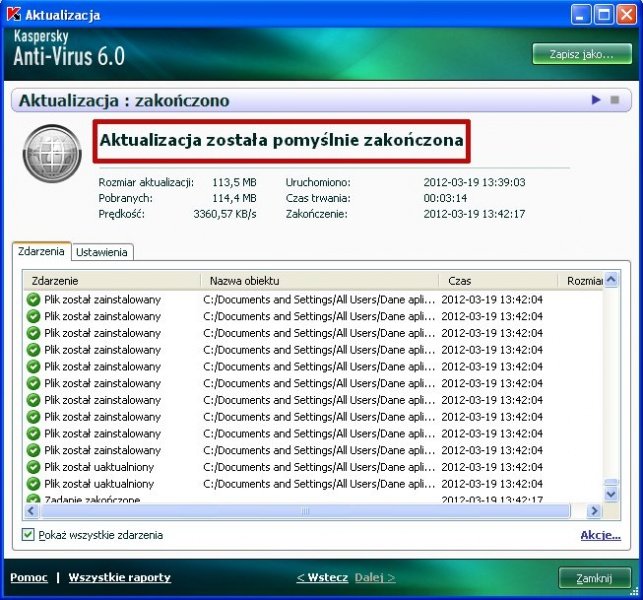The image size is (643, 600).
Task: Go back with the '< Wstecz' link
Action: [x=322, y=577]
